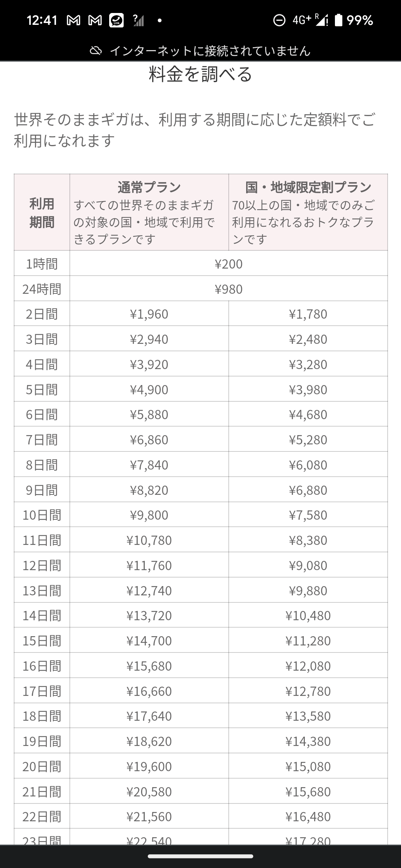Tap the gesture navigation handle at bottom

[x=200, y=857]
